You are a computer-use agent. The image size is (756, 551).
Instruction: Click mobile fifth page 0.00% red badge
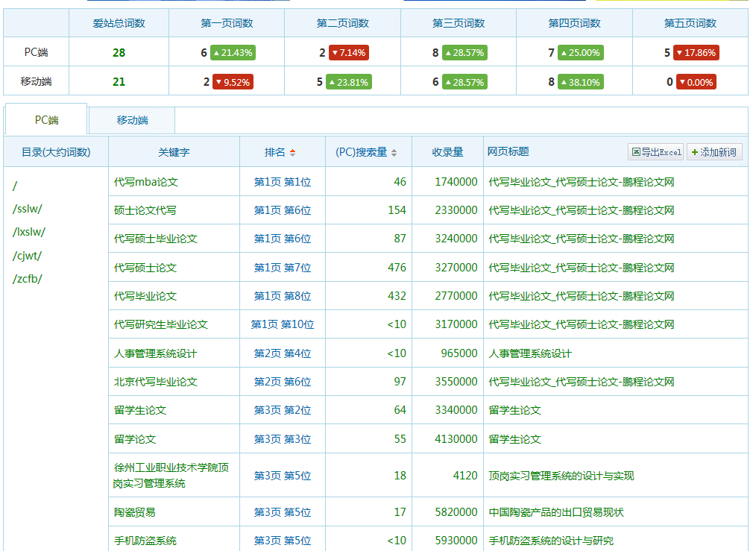pos(696,82)
